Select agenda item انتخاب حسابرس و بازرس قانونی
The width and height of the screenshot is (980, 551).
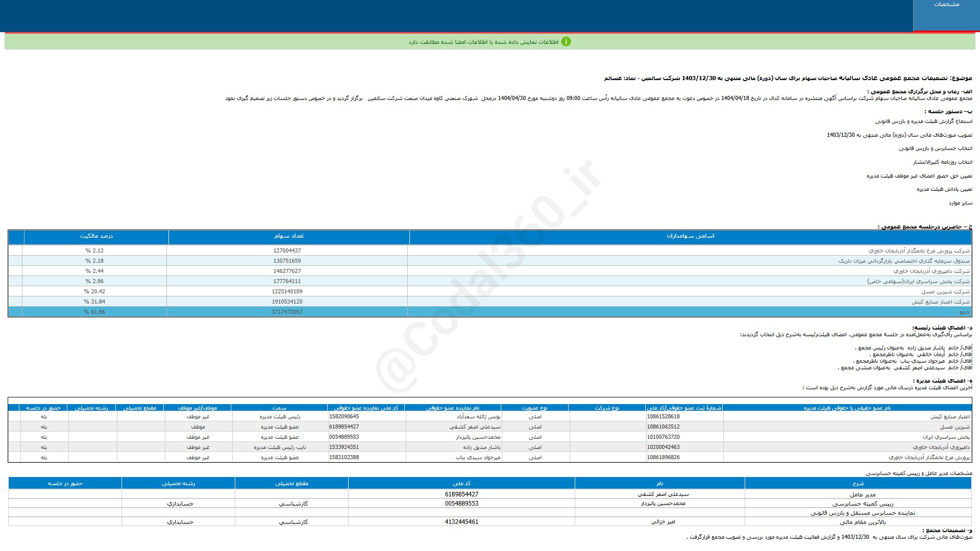[x=936, y=148]
